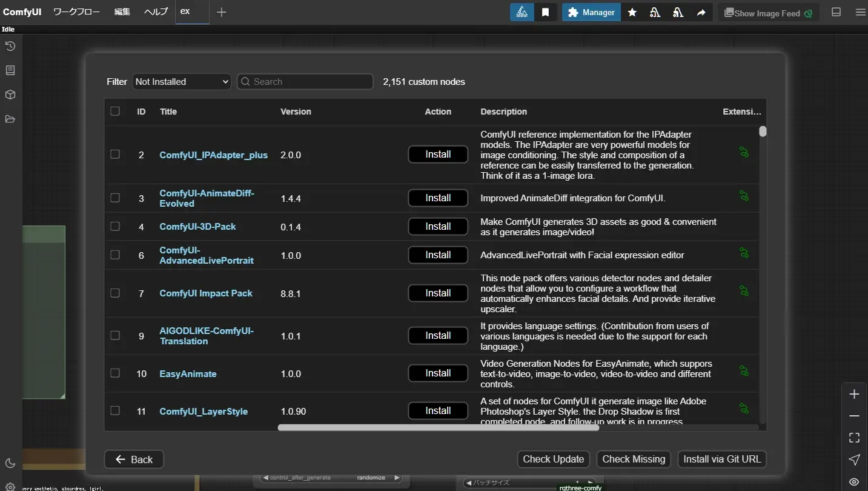This screenshot has height=491, width=868.
Task: Click the blue workspace logo icon in top bar
Action: [x=522, y=12]
